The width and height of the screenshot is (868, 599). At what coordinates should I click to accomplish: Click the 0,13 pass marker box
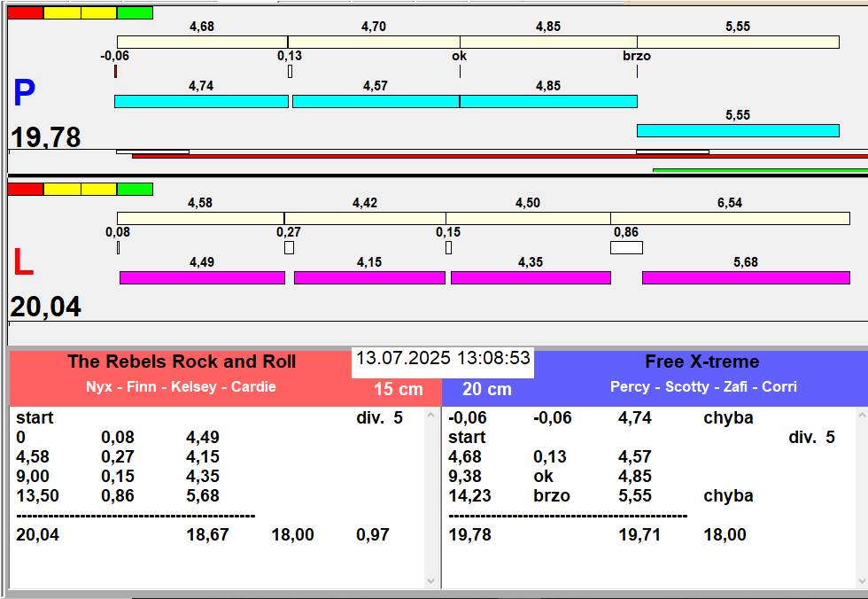pyautogui.click(x=291, y=72)
